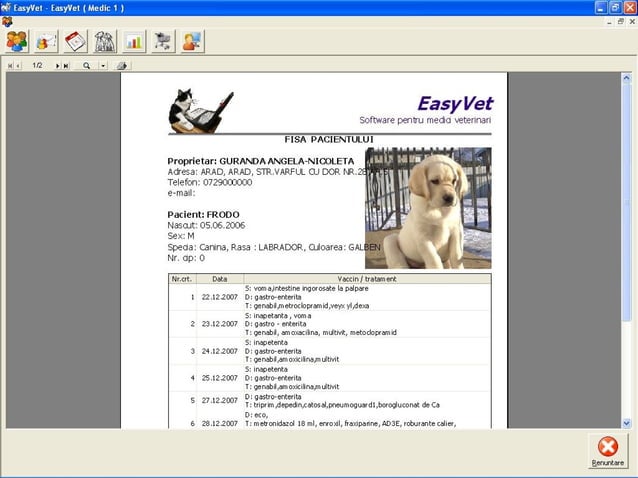Click FISA PACIENTULUI title
Viewport: 638px width, 478px height.
coord(329,140)
